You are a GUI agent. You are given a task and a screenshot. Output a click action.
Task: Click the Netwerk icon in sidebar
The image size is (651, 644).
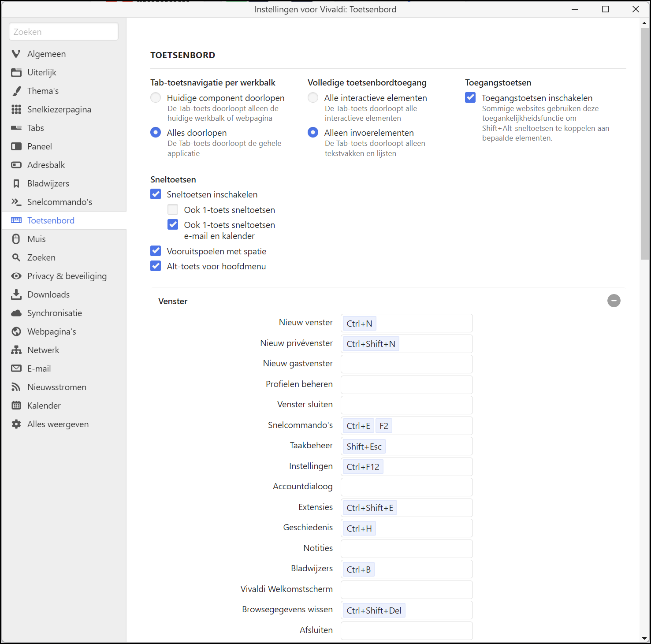(x=16, y=350)
